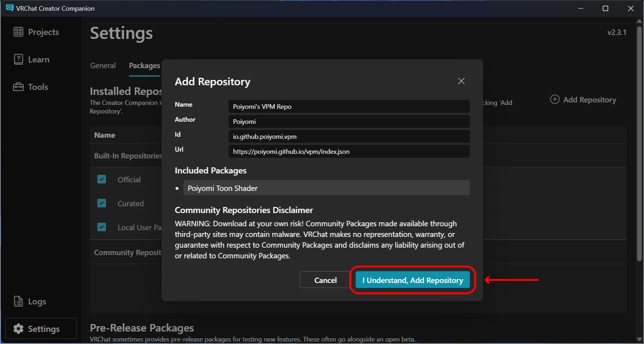Maximize the Creator Companion window

pos(605,8)
